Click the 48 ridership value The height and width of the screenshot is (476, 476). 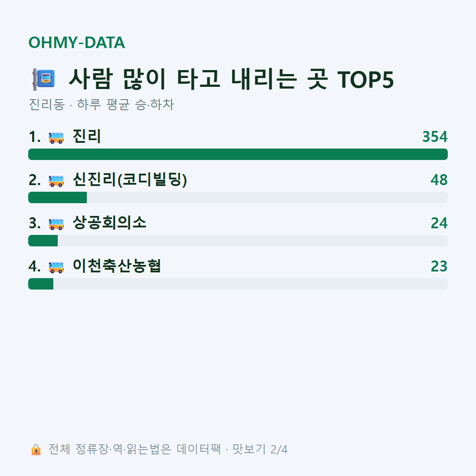pyautogui.click(x=439, y=180)
